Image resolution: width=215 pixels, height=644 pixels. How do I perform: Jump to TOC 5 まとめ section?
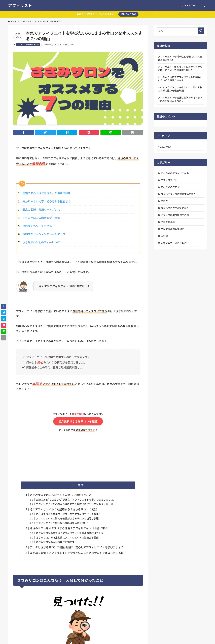tap(78, 553)
